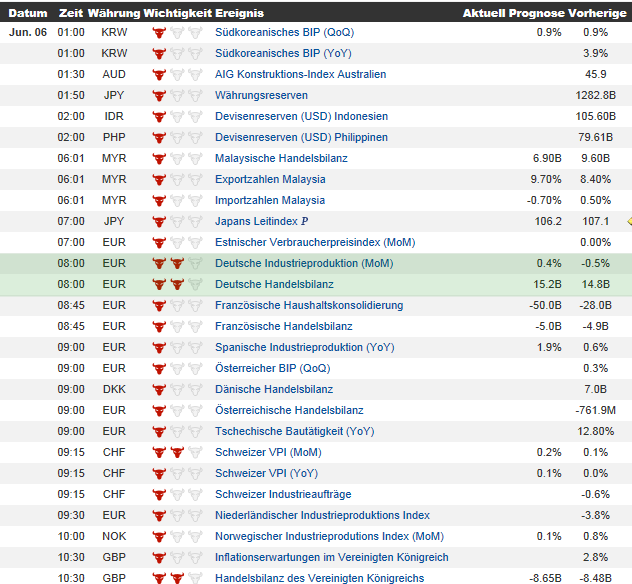Click red bull icon in Dänische Handelsbilanz row

pos(159,389)
